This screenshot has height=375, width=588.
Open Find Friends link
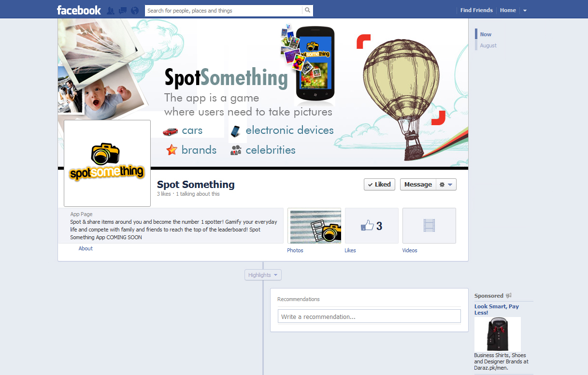(476, 10)
